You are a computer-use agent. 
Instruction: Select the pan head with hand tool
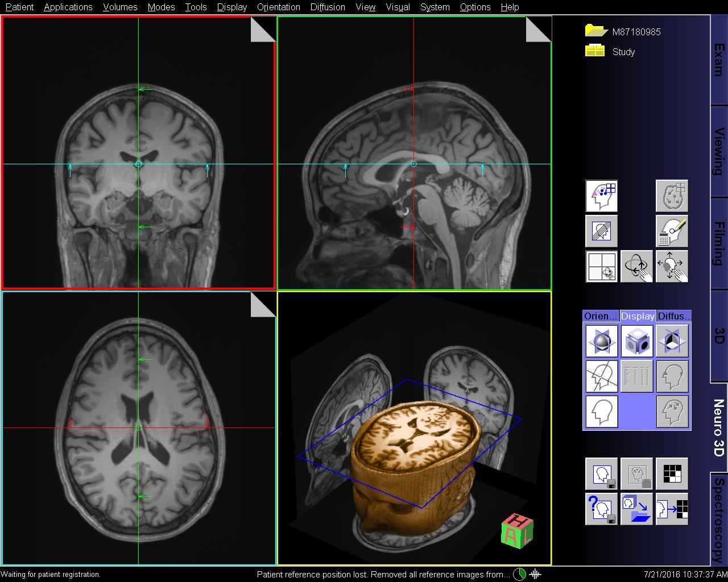click(x=672, y=267)
